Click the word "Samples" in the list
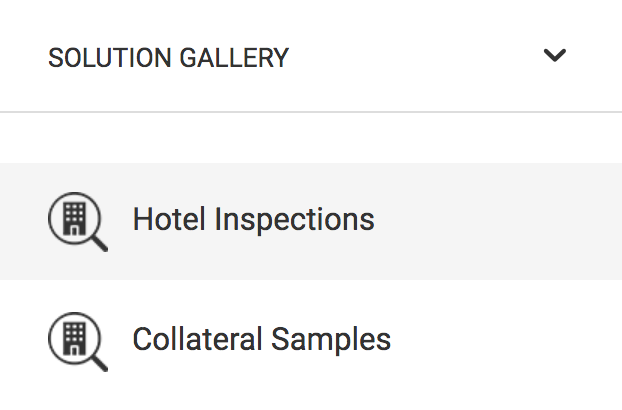 pyautogui.click(x=331, y=340)
